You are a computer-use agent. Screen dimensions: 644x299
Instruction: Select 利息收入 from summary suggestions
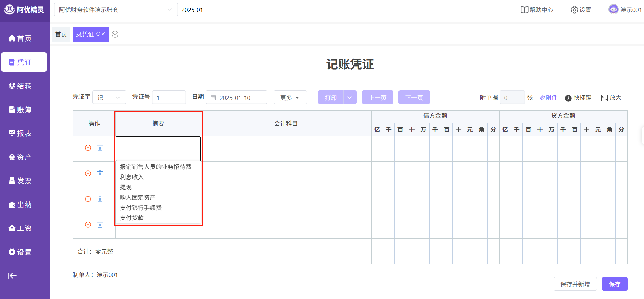click(x=132, y=177)
